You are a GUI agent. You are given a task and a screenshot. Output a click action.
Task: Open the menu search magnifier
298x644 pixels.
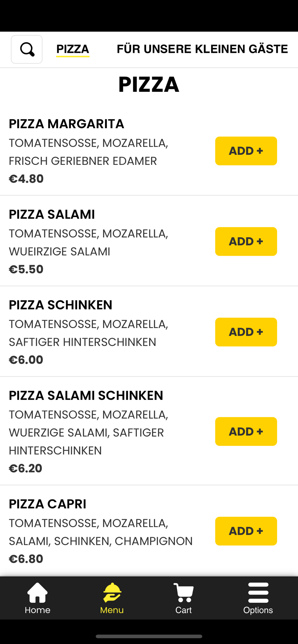pos(27,49)
